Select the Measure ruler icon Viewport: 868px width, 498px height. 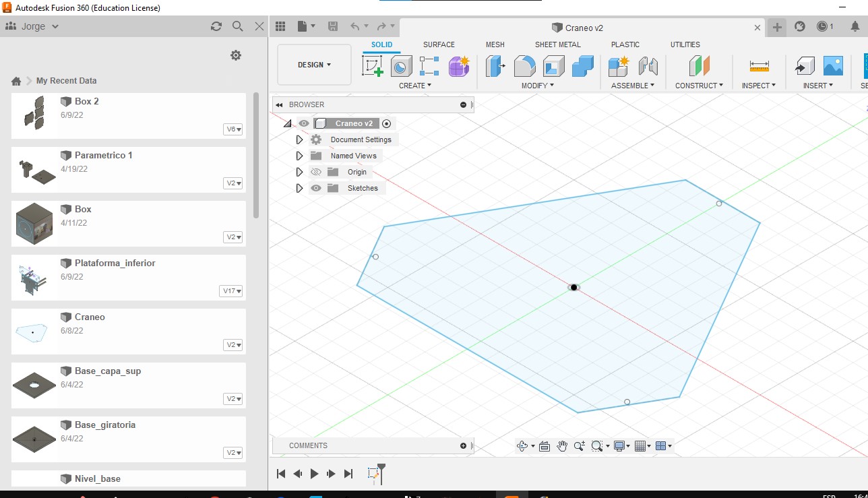759,66
